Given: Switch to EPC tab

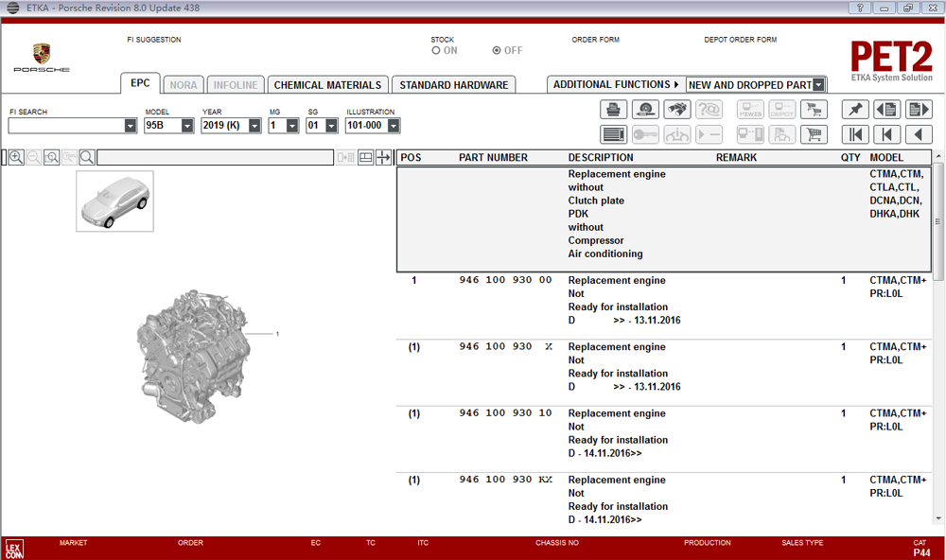Looking at the screenshot, I should click(x=141, y=83).
